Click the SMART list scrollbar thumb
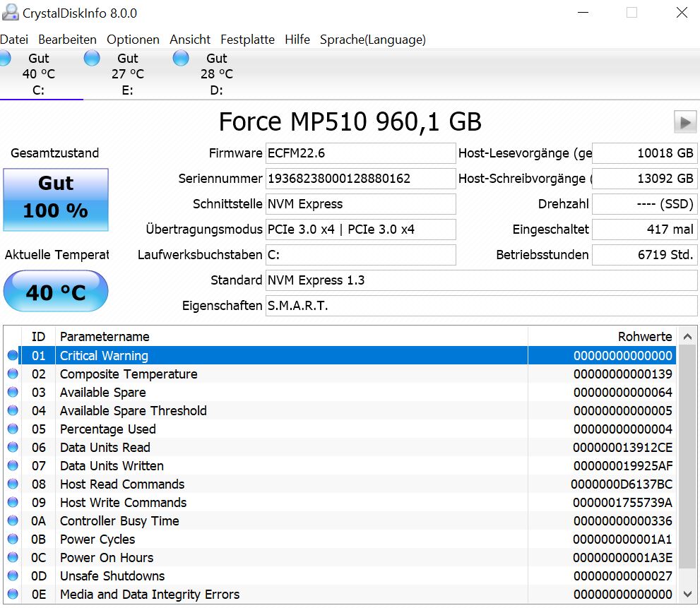The image size is (700, 608). [687, 458]
